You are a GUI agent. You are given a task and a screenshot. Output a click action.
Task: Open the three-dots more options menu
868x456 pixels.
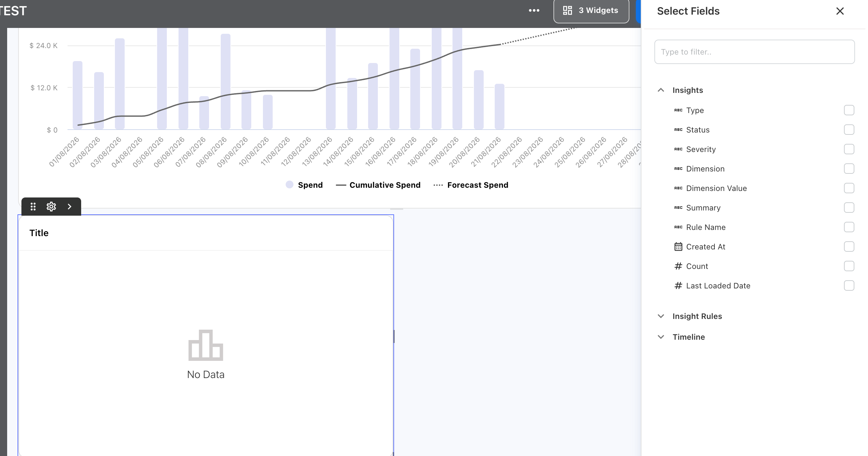click(534, 10)
